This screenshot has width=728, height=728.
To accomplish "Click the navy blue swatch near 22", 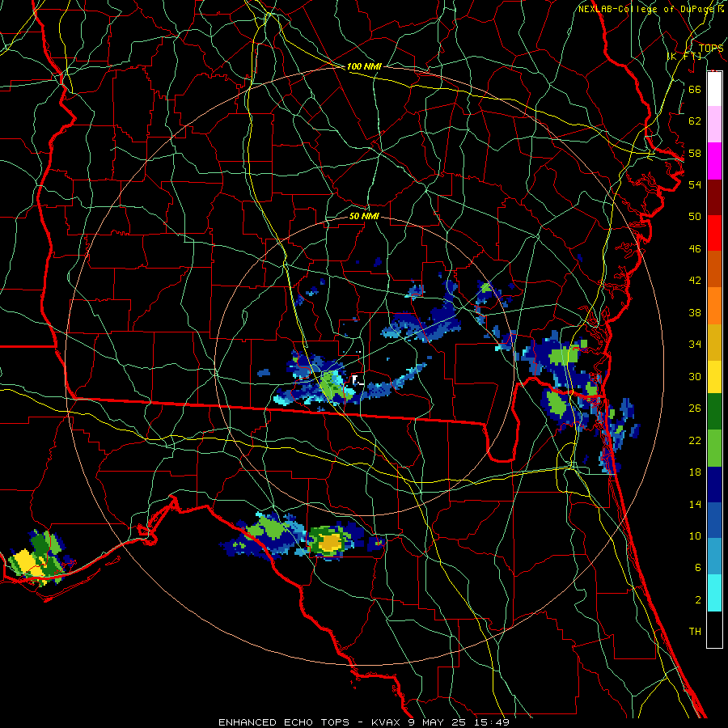I will coord(714,485).
